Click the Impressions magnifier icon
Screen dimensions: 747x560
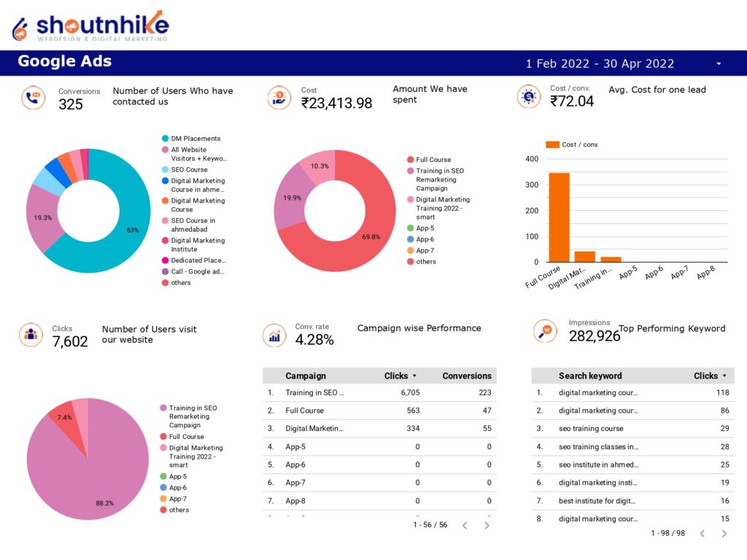(x=545, y=331)
